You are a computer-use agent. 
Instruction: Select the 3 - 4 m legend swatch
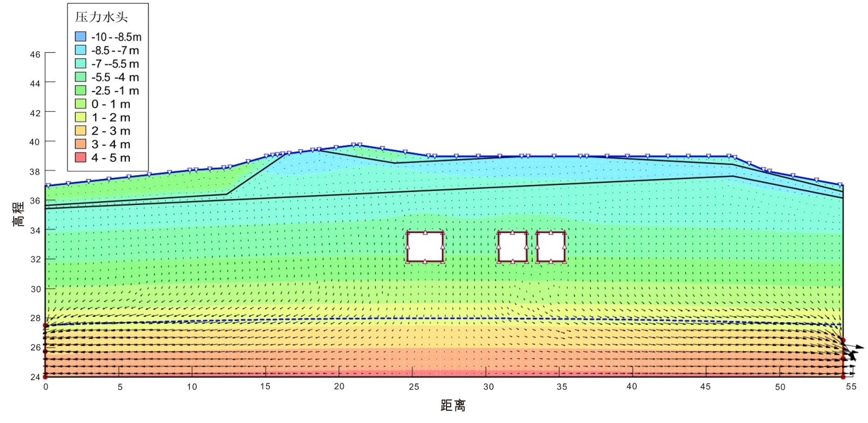(x=80, y=144)
